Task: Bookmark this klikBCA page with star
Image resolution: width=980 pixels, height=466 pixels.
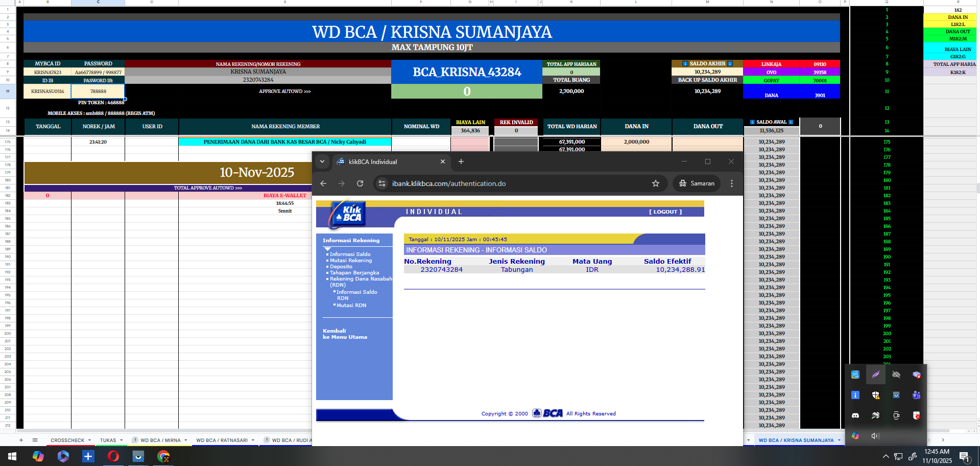Action: coord(656,183)
